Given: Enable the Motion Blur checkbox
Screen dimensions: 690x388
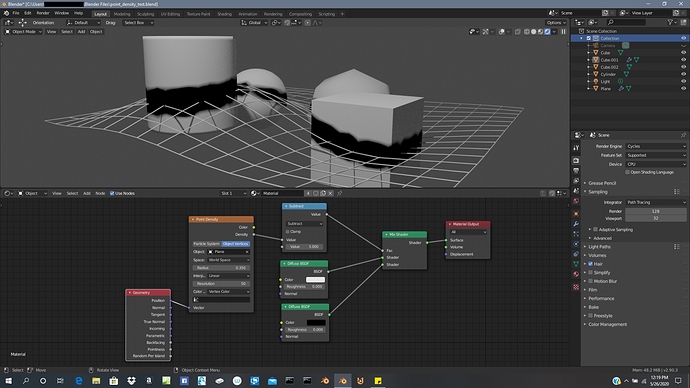Looking at the screenshot, I should coord(591,281).
